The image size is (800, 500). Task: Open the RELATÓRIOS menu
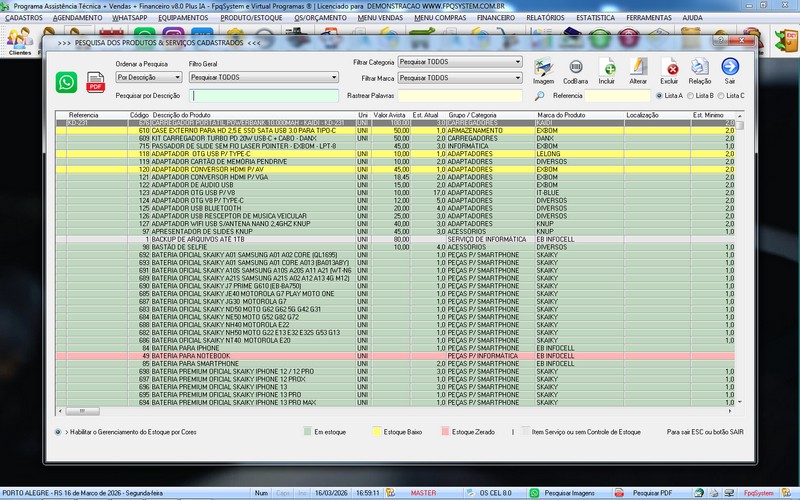[x=544, y=18]
